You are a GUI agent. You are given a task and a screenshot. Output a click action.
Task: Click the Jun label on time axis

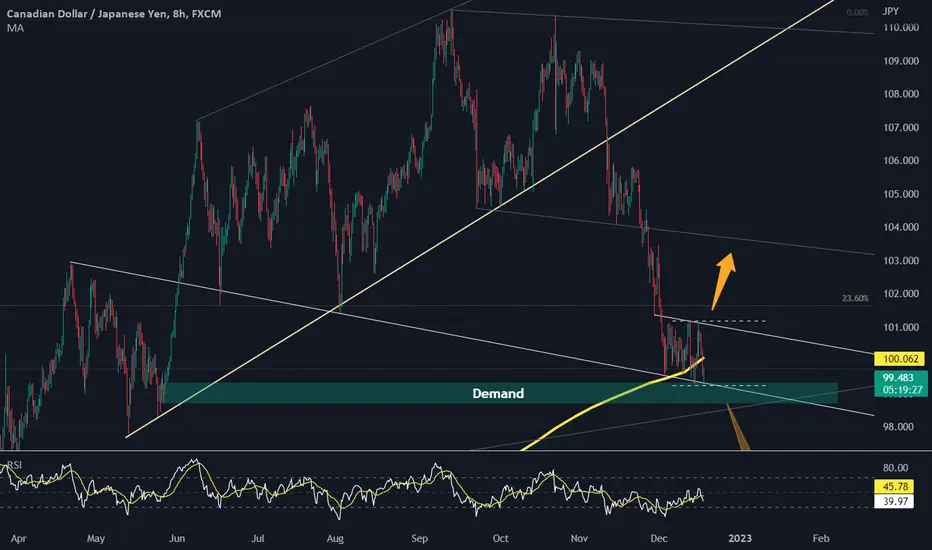pos(177,539)
